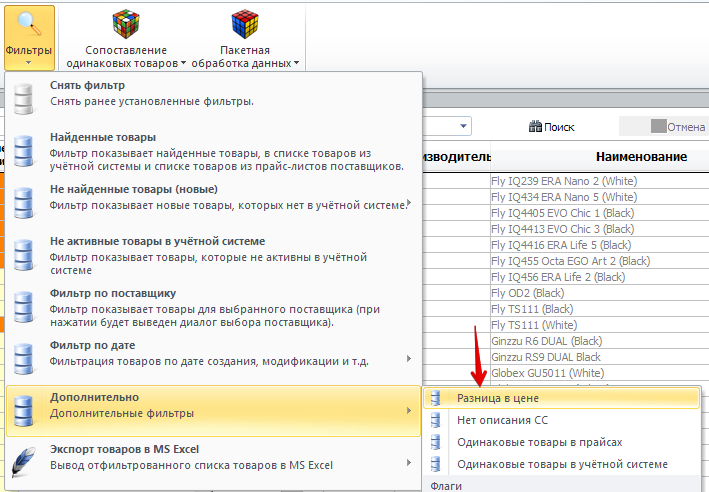Select row Globex GU5011 (White)
This screenshot has height=492, width=709.
(x=548, y=373)
